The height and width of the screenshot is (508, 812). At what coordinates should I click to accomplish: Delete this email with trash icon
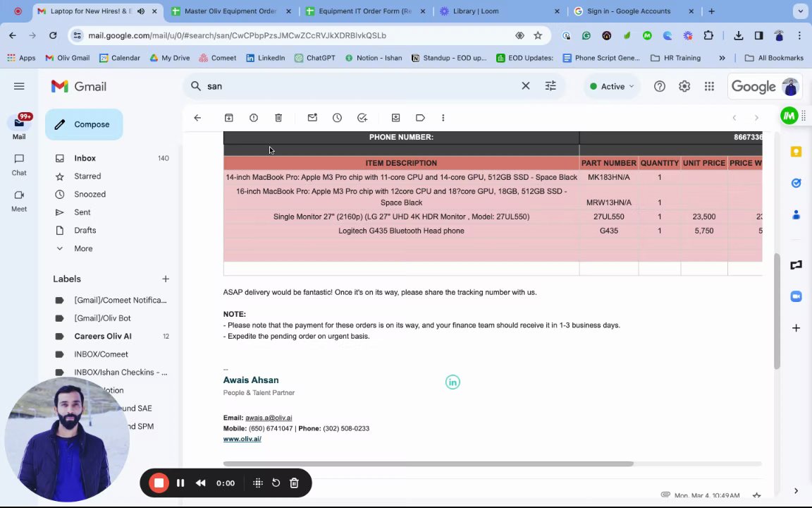(278, 118)
